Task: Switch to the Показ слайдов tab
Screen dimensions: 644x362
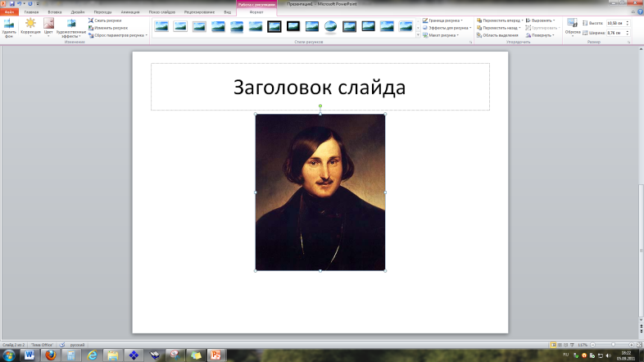Action: pos(162,12)
